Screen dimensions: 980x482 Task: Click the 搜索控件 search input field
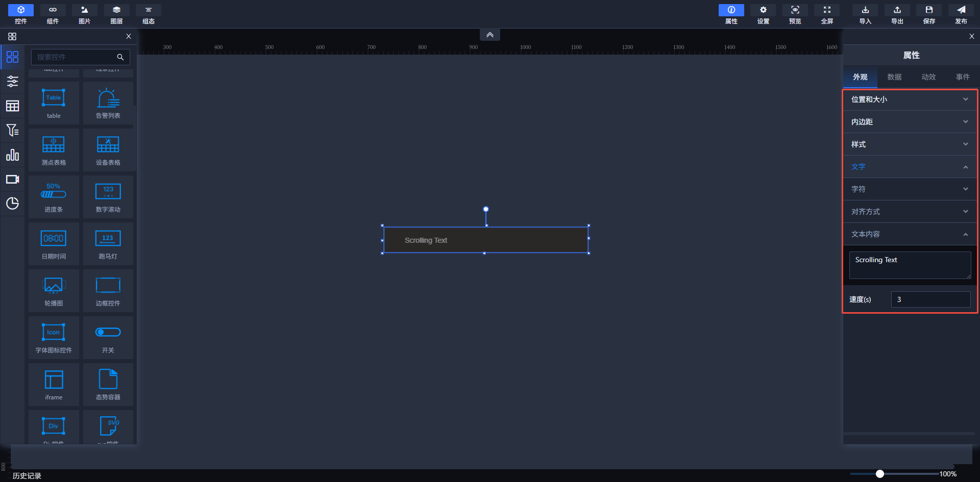click(80, 57)
